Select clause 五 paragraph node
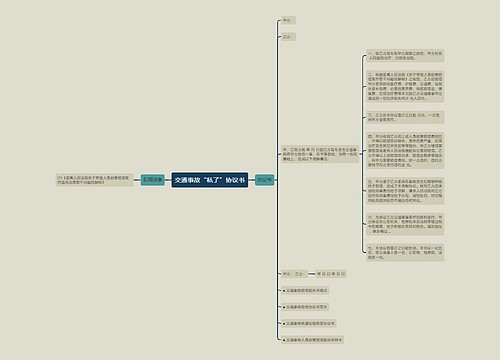This screenshot has height=360, width=500. click(405, 191)
